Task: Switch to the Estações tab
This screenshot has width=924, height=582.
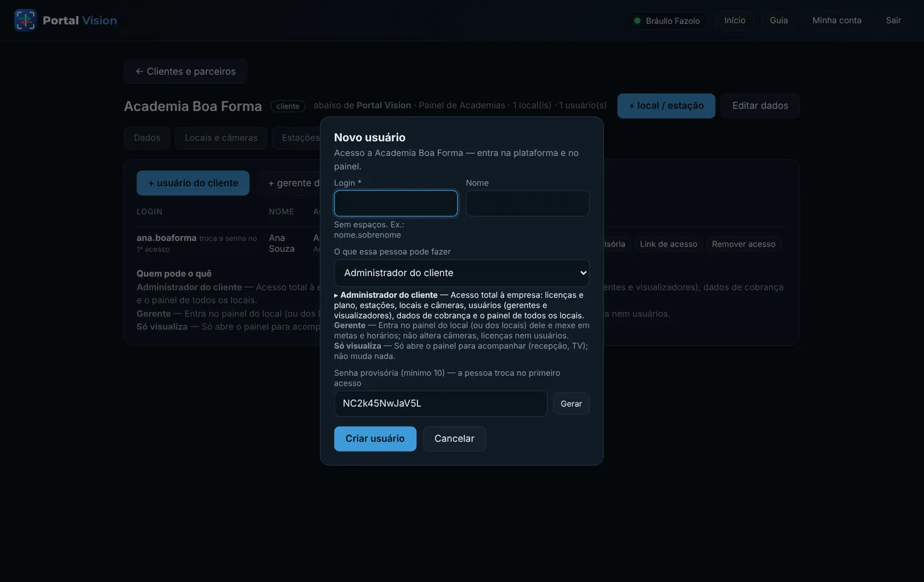Action: (297, 138)
